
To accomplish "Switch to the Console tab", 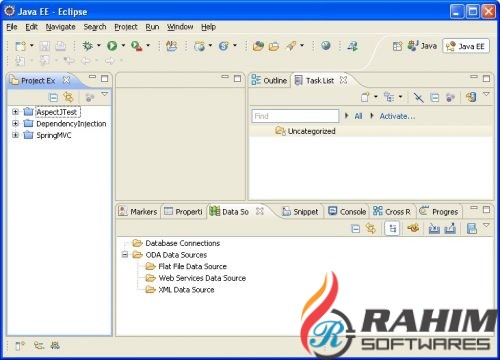I will [347, 212].
